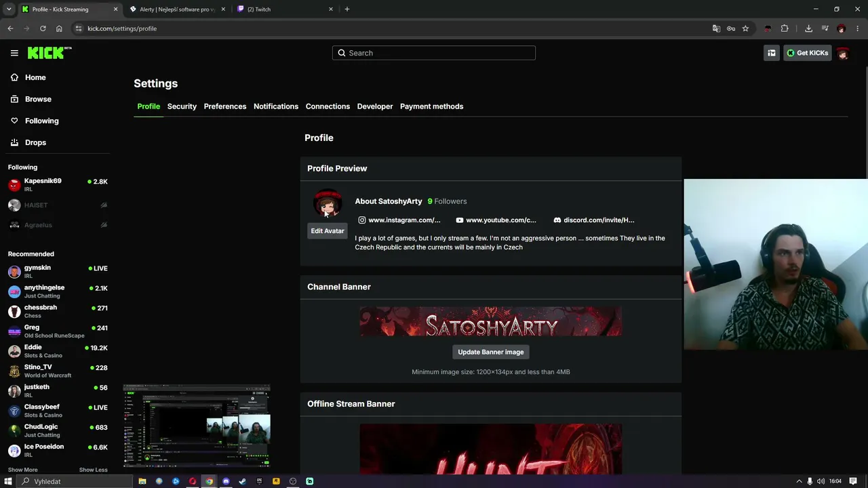Click the address bar showing kick.com/settings/profile
Viewport: 868px width, 488px height.
click(x=390, y=28)
